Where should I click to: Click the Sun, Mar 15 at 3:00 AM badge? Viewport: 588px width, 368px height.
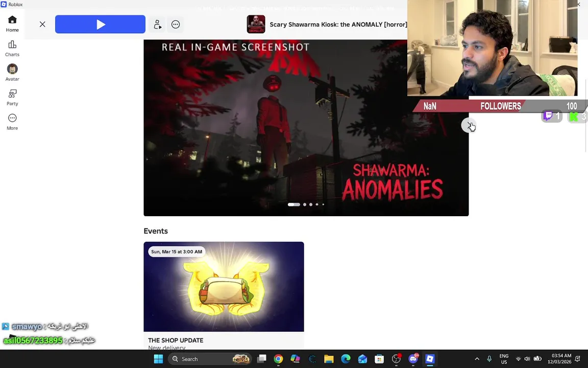(x=177, y=251)
